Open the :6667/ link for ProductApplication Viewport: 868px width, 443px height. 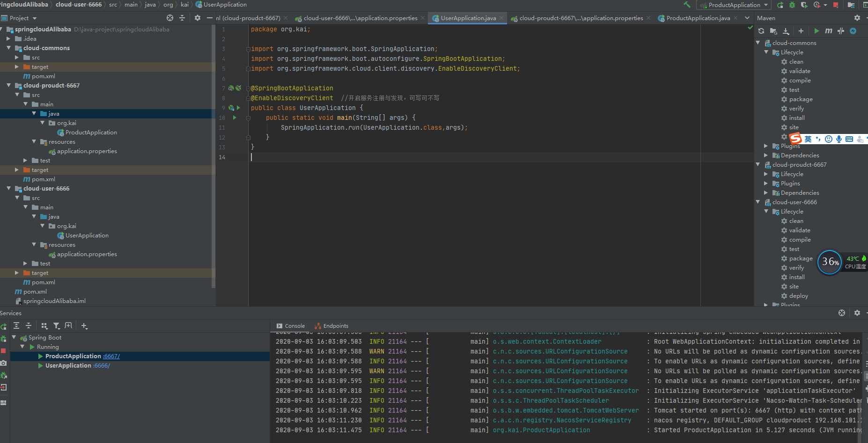click(111, 356)
